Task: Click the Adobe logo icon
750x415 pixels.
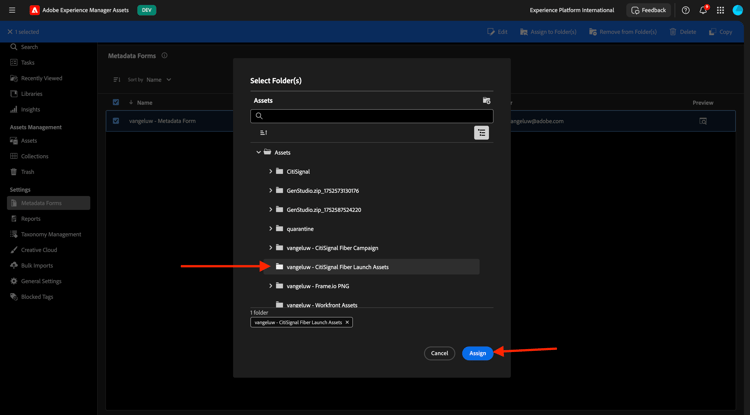Action: click(x=34, y=10)
